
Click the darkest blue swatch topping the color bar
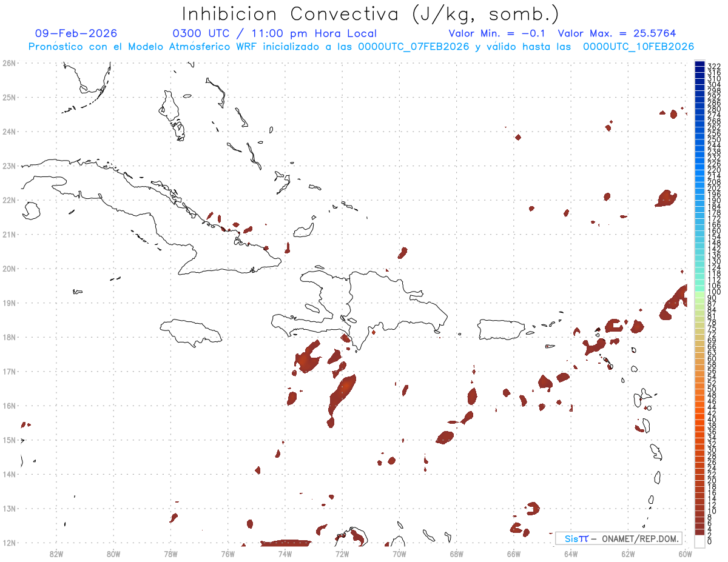[x=700, y=64]
